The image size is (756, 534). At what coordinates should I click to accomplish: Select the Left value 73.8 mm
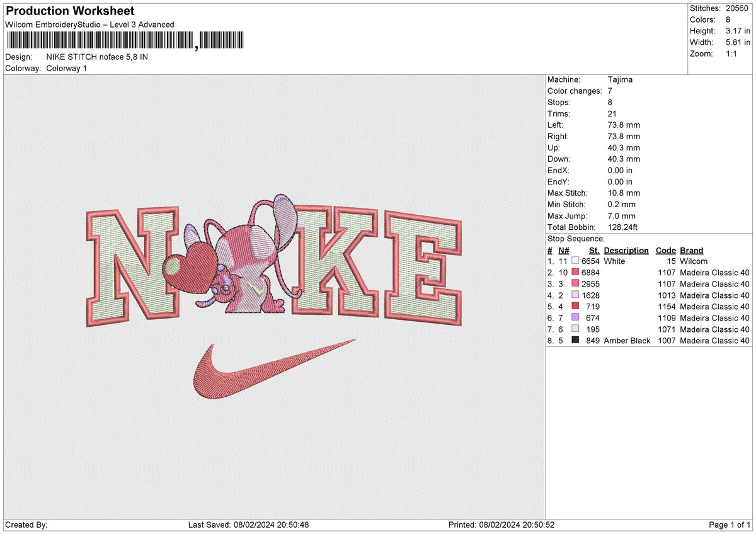(624, 125)
